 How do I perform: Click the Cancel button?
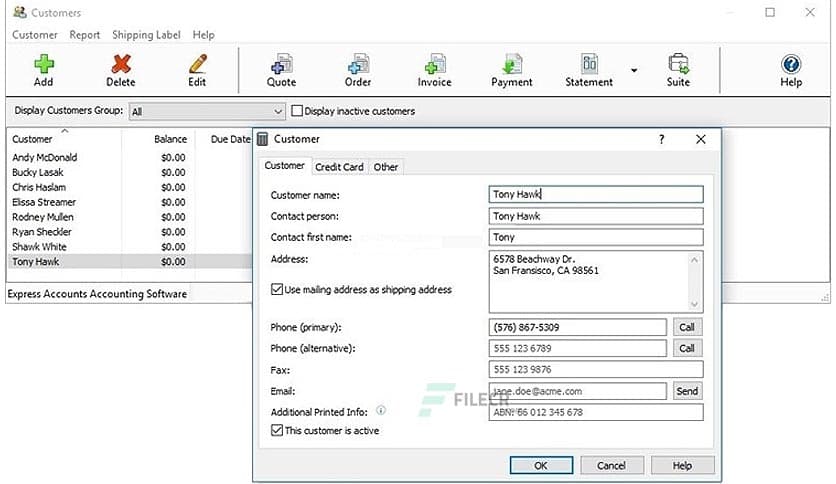(612, 465)
